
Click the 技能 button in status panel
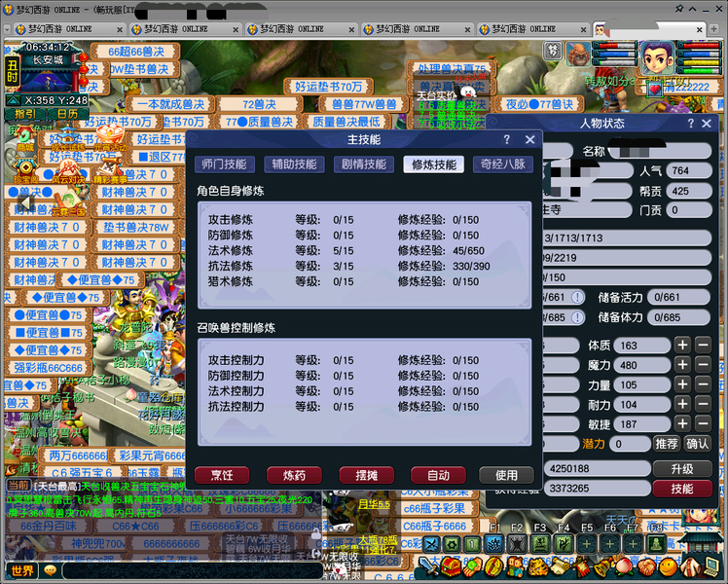point(682,489)
